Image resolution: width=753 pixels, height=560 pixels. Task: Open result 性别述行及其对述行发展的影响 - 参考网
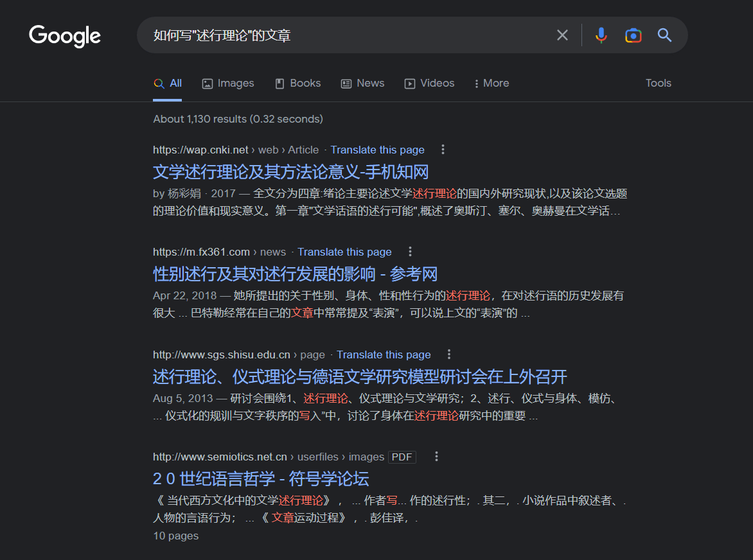coord(295,274)
